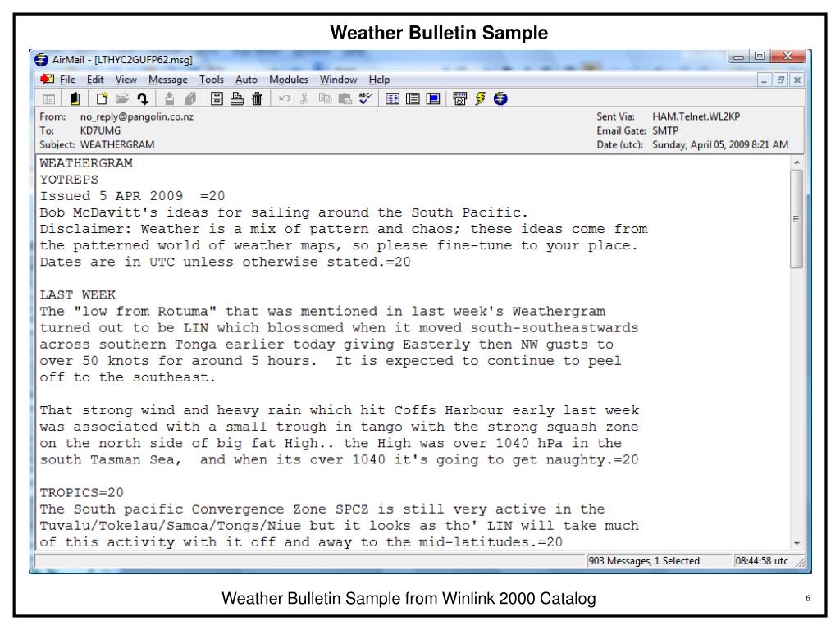Open the Message menu
Screen dimensions: 840x630
[167, 80]
